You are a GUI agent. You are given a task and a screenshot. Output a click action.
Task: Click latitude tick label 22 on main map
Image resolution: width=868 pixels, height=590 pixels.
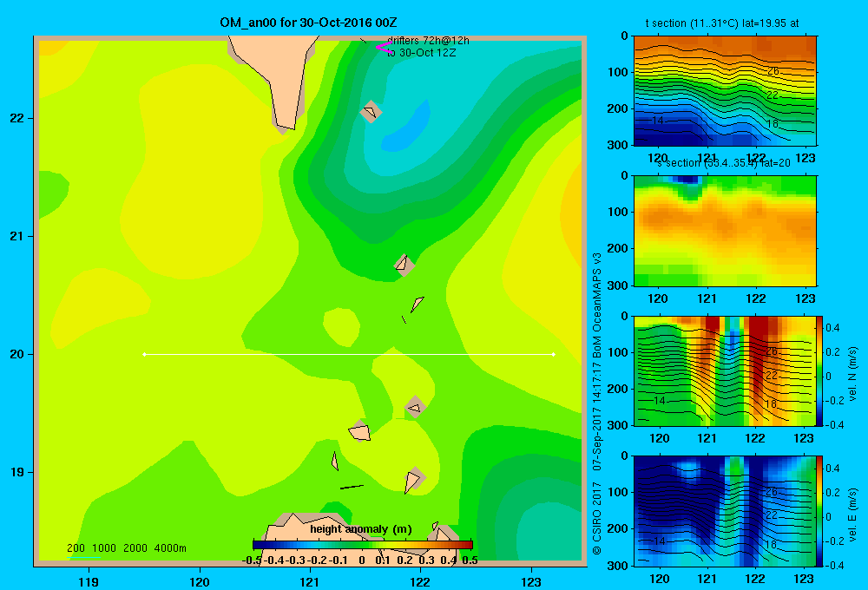[x=17, y=119]
